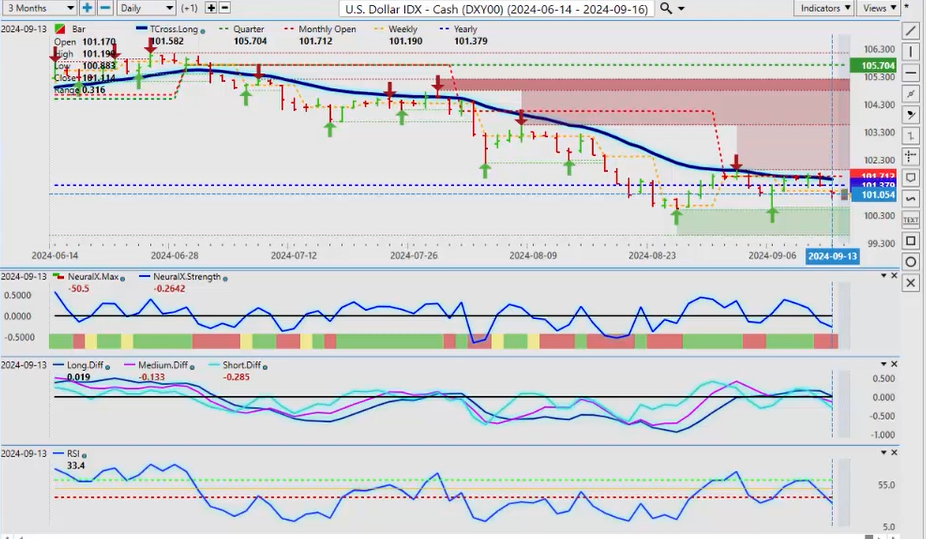Select the horizontal line drawing tool
926x539 pixels.
pos(911,73)
